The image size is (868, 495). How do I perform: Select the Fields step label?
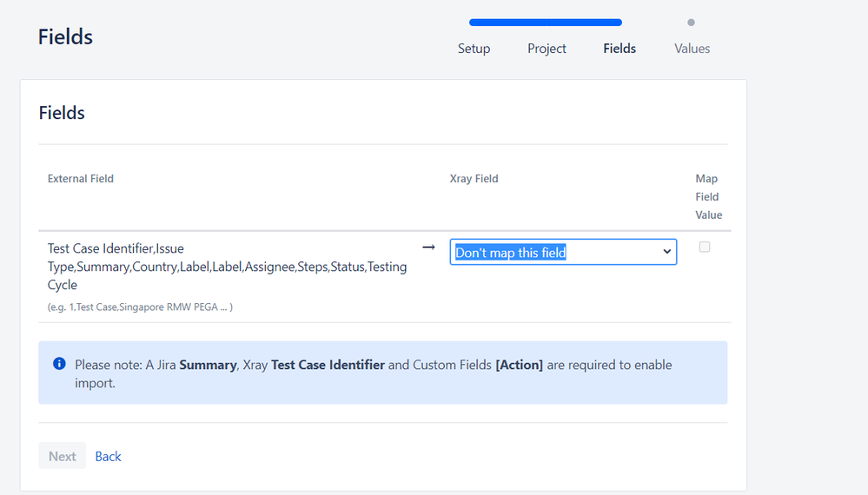(620, 49)
